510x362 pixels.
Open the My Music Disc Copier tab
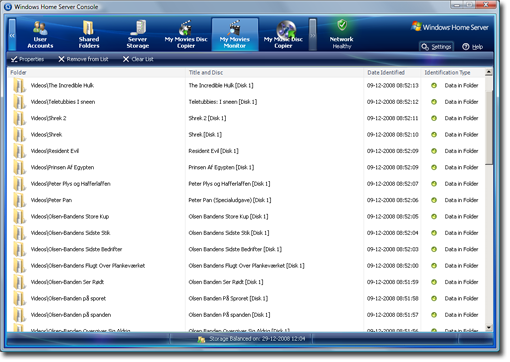tap(283, 35)
